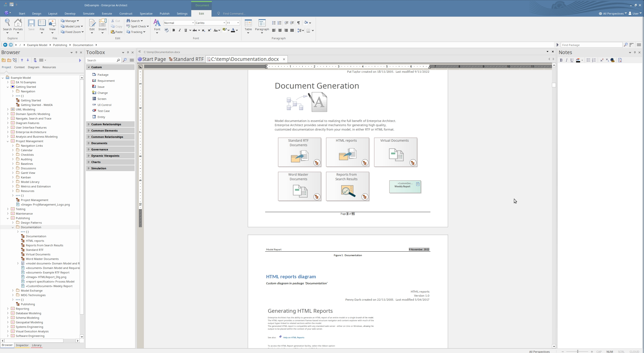Click the Help on HTML Reports link
644x353 pixels.
pyautogui.click(x=294, y=337)
